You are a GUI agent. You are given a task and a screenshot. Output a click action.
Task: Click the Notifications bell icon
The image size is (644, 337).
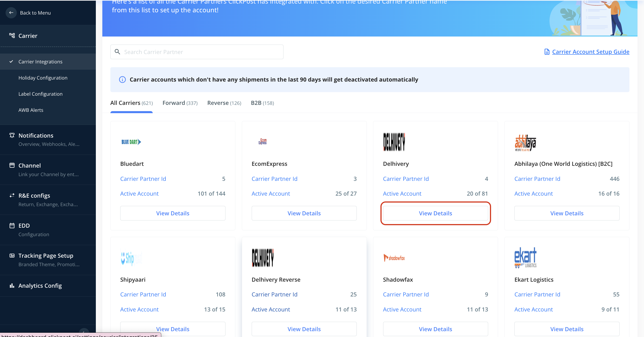pos(12,135)
